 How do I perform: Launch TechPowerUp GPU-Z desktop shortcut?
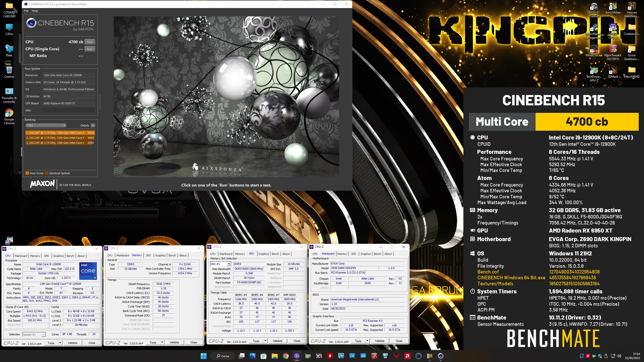pos(594,74)
